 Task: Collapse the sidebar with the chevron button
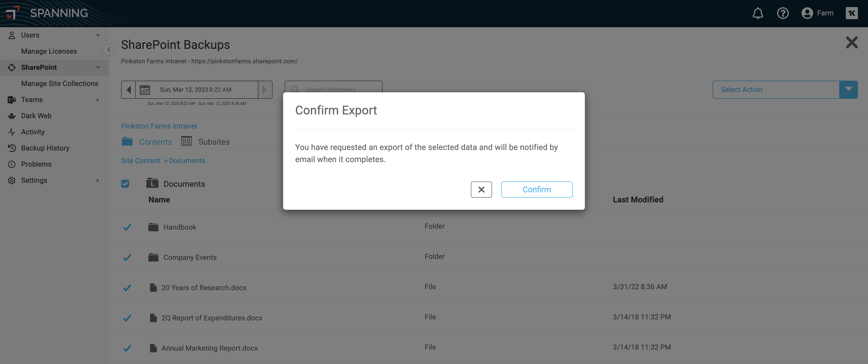coord(108,50)
